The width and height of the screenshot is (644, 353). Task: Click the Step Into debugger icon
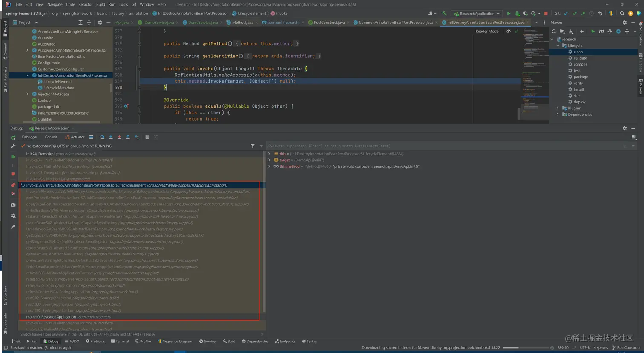111,137
